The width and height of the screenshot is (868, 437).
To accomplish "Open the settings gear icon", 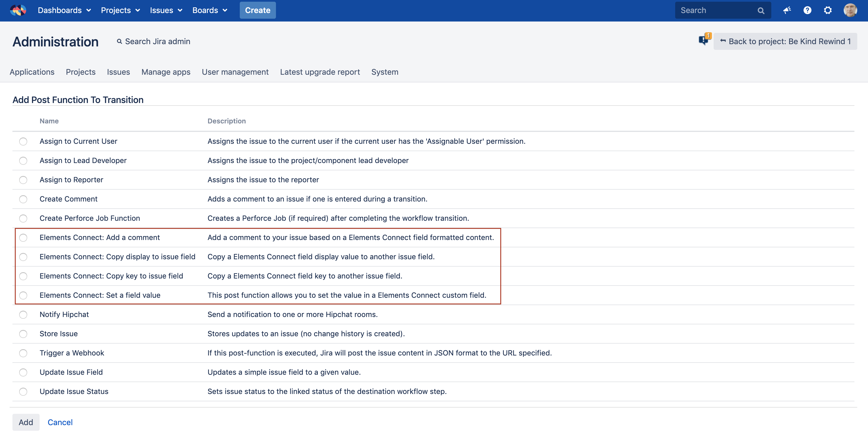I will [828, 10].
